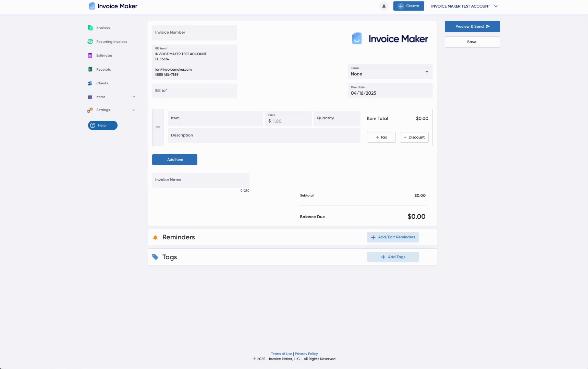588x369 pixels.
Task: Add a Discount to the item
Action: tap(414, 137)
